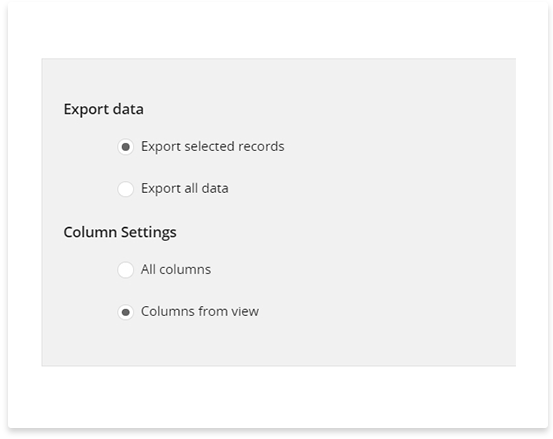Click the word 'records' in the first option
The height and width of the screenshot is (439, 553).
click(261, 146)
